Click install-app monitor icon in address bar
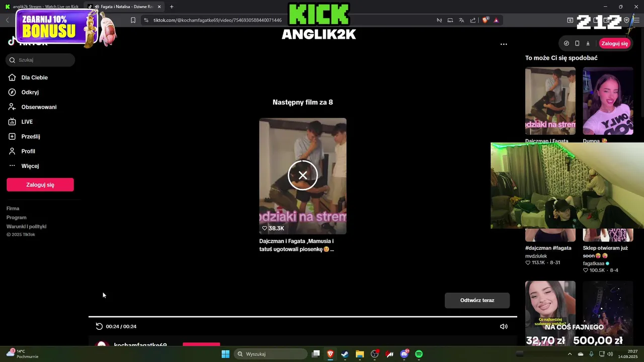 click(x=450, y=20)
